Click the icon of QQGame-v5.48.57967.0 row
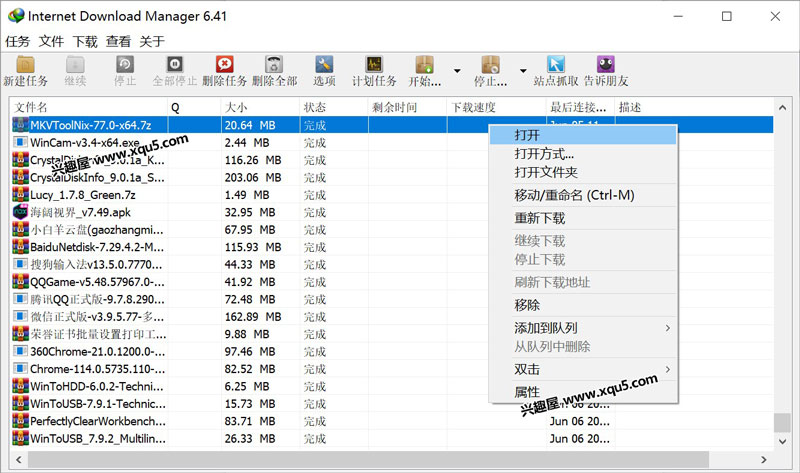This screenshot has width=800, height=473. coord(20,282)
